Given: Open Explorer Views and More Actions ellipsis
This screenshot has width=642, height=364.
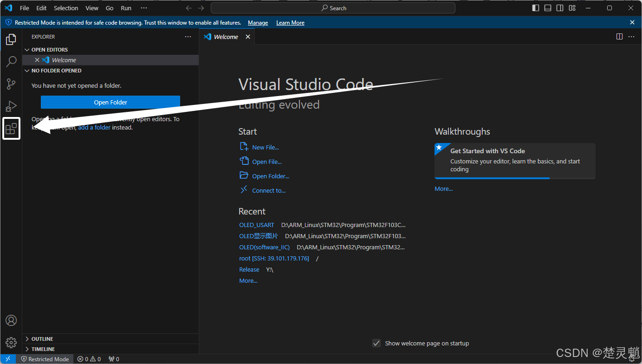Looking at the screenshot, I should (188, 37).
